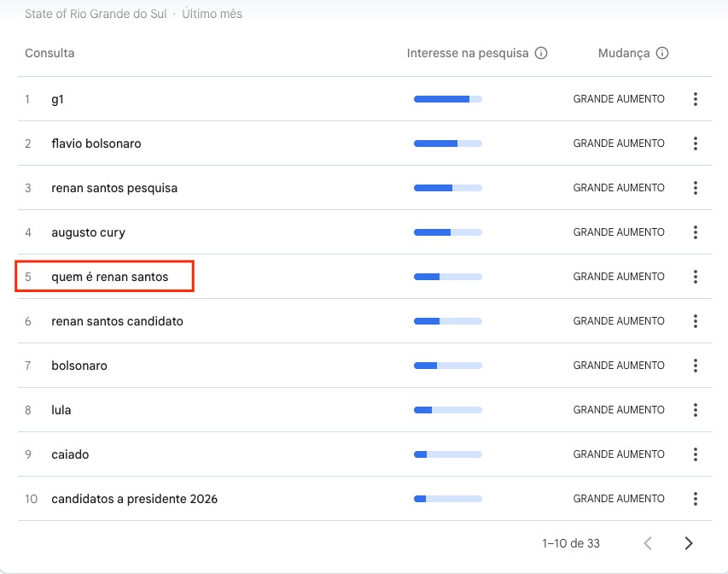
Task: Click the Último mês subtitle text
Action: [x=213, y=14]
